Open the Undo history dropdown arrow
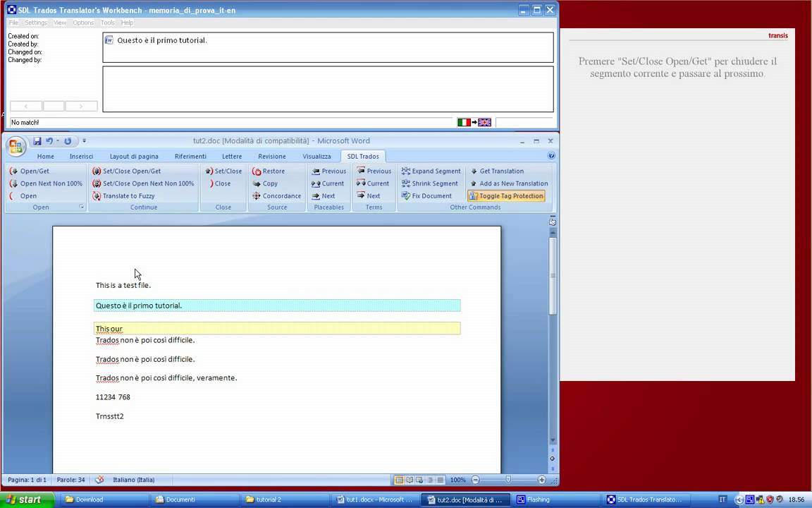Viewport: 812px width, 508px height. click(x=58, y=141)
